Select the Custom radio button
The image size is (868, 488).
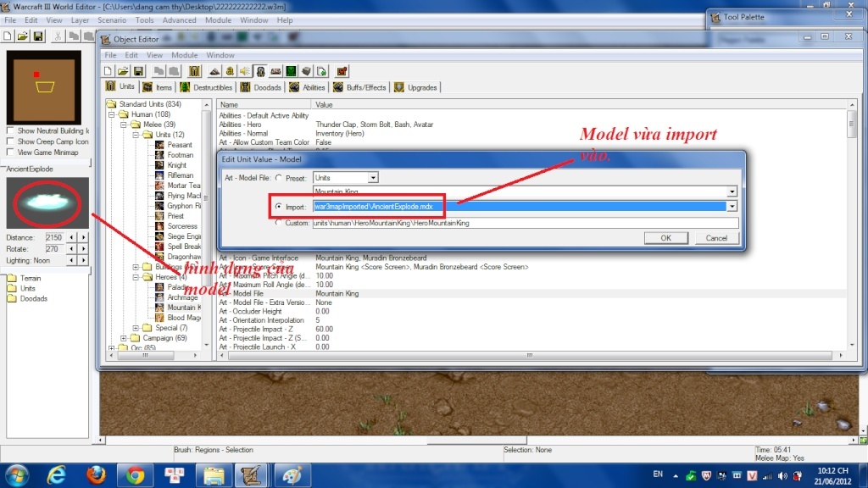pyautogui.click(x=278, y=223)
